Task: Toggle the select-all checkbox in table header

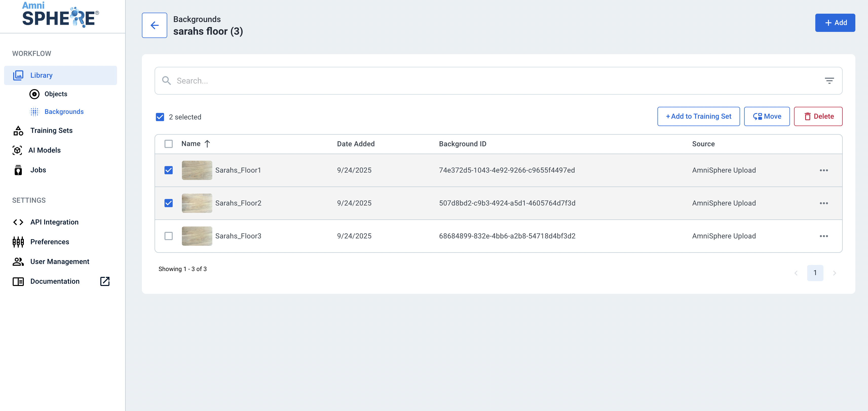Action: pyautogui.click(x=168, y=144)
